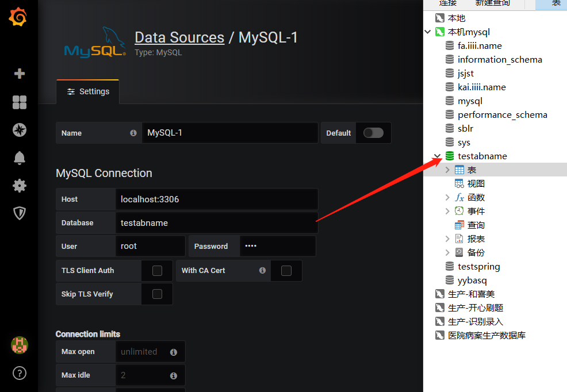This screenshot has height=392, width=567.
Task: Open Server Admin shield icon
Action: click(20, 213)
